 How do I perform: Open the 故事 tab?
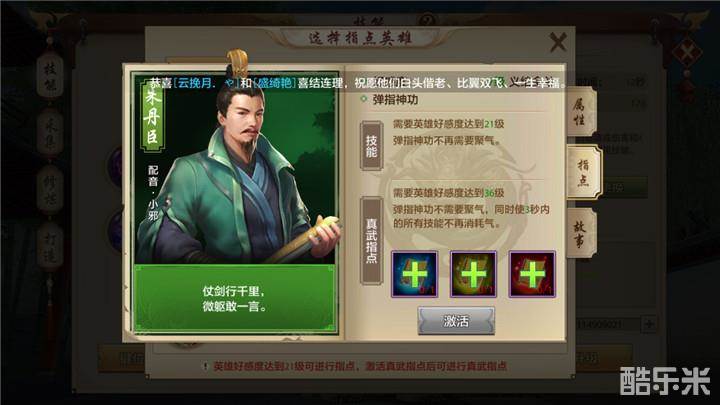pyautogui.click(x=581, y=233)
